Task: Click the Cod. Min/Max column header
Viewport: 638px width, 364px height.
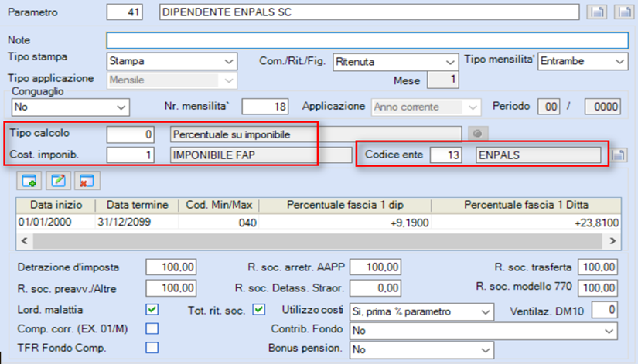Action: click(219, 205)
